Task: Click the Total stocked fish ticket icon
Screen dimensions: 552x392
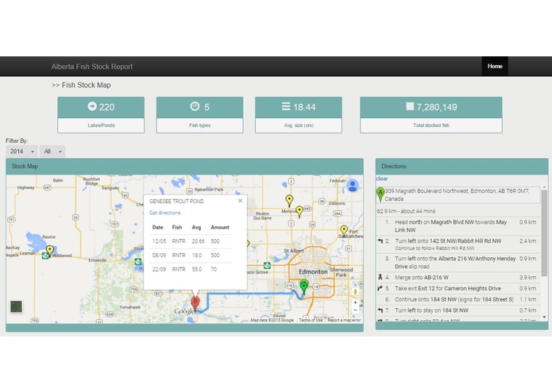Action: (x=409, y=106)
